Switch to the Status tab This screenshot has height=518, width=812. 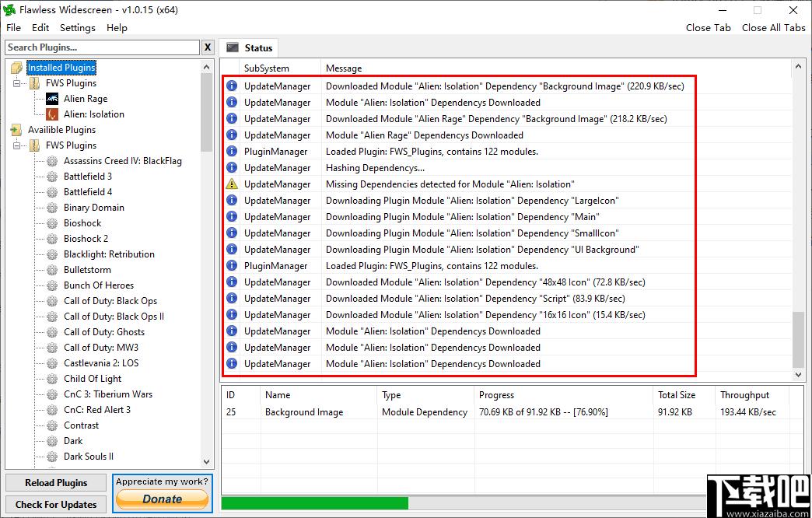coord(249,47)
